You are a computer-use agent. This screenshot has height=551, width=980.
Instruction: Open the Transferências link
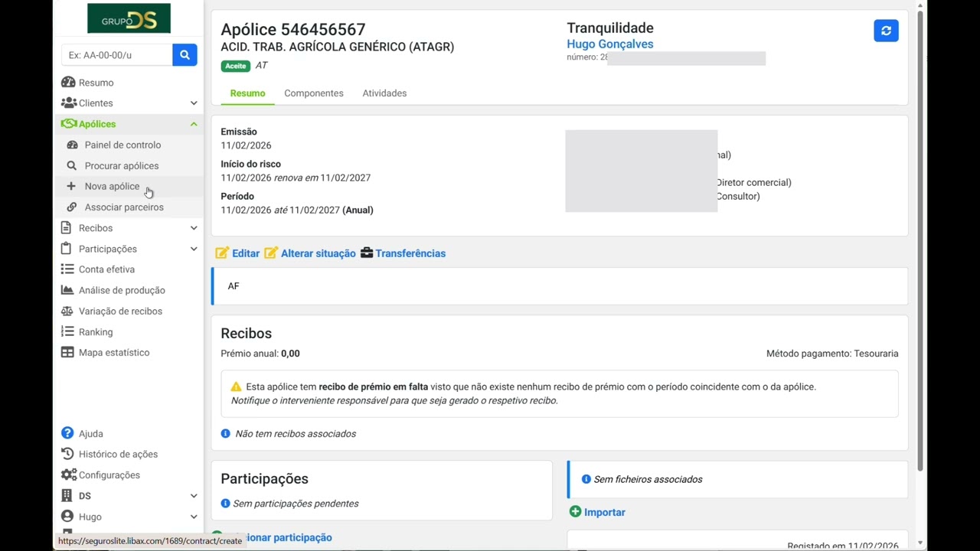[x=410, y=253]
